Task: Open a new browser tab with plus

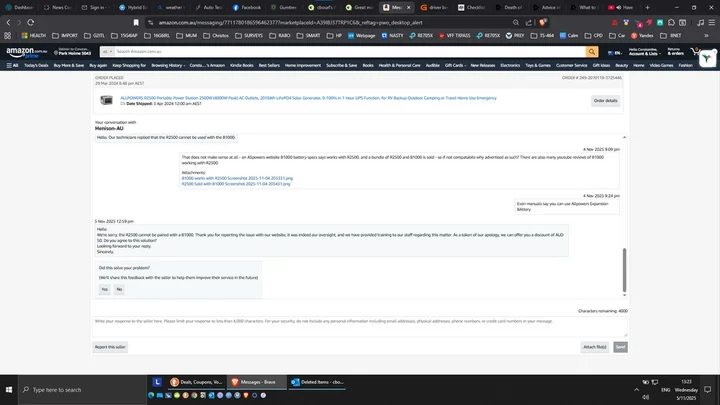Action: 647,7
